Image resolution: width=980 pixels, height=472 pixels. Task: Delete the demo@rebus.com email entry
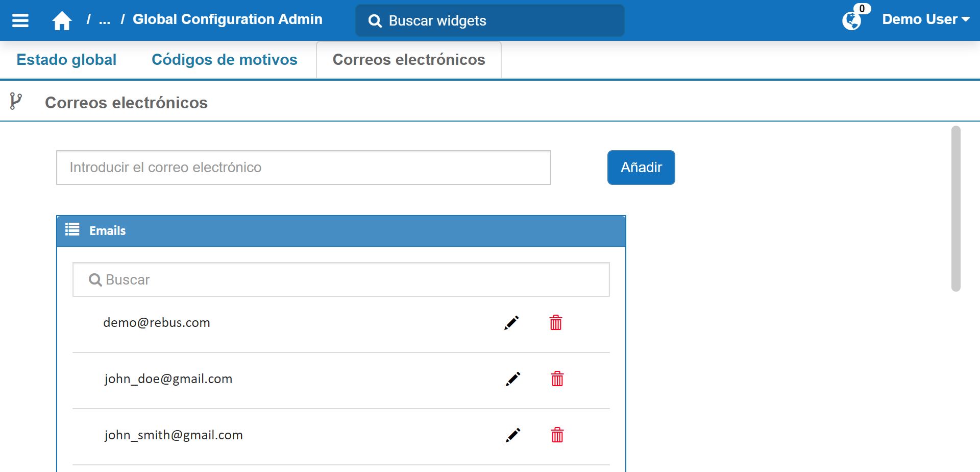556,323
